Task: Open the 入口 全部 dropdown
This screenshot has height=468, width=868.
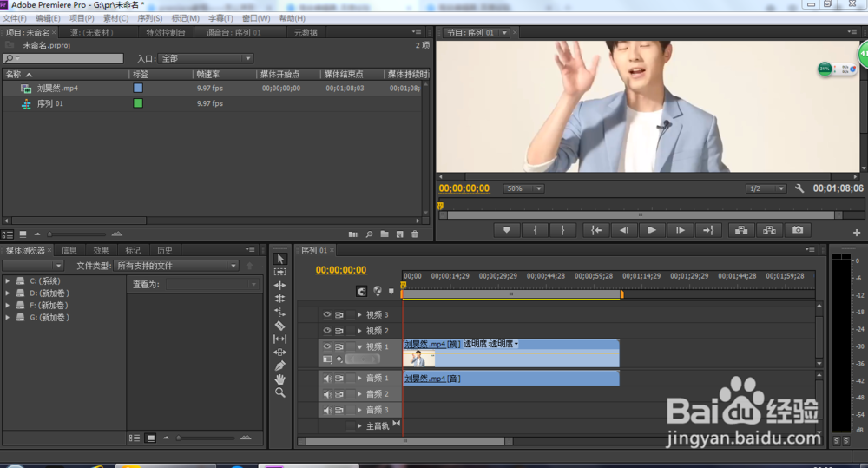Action: (206, 58)
